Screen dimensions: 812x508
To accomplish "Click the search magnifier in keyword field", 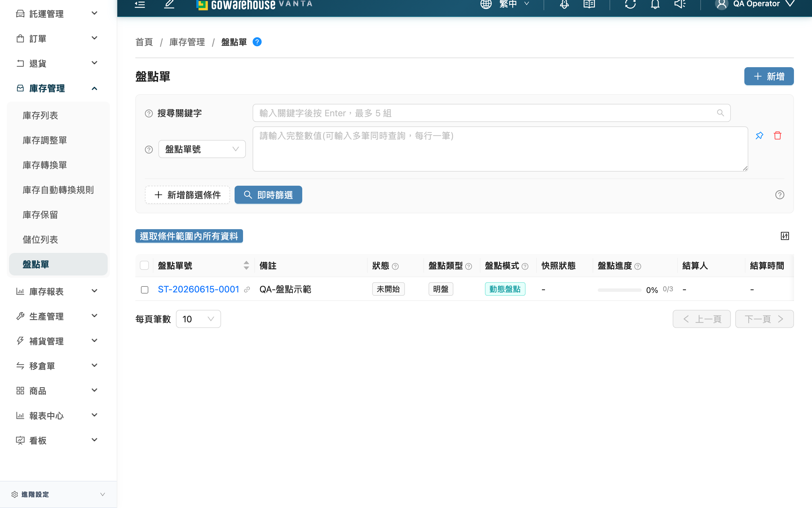I will tap(720, 113).
